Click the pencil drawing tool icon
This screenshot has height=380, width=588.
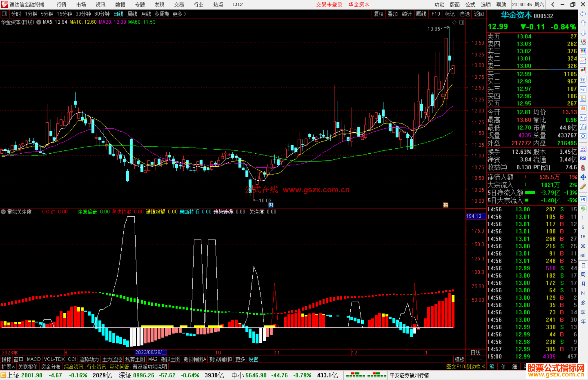coord(583,187)
